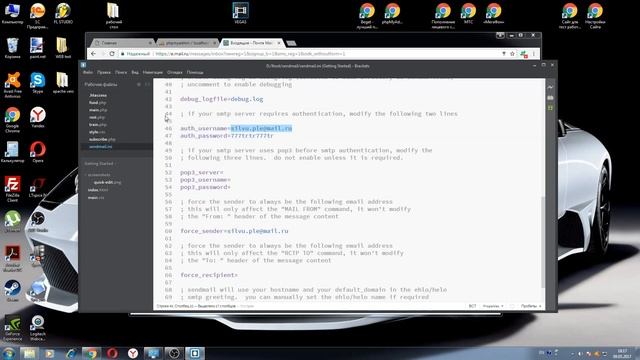Switch to first Chrome tab Главная
The width and height of the screenshot is (640, 360).
tap(122, 43)
